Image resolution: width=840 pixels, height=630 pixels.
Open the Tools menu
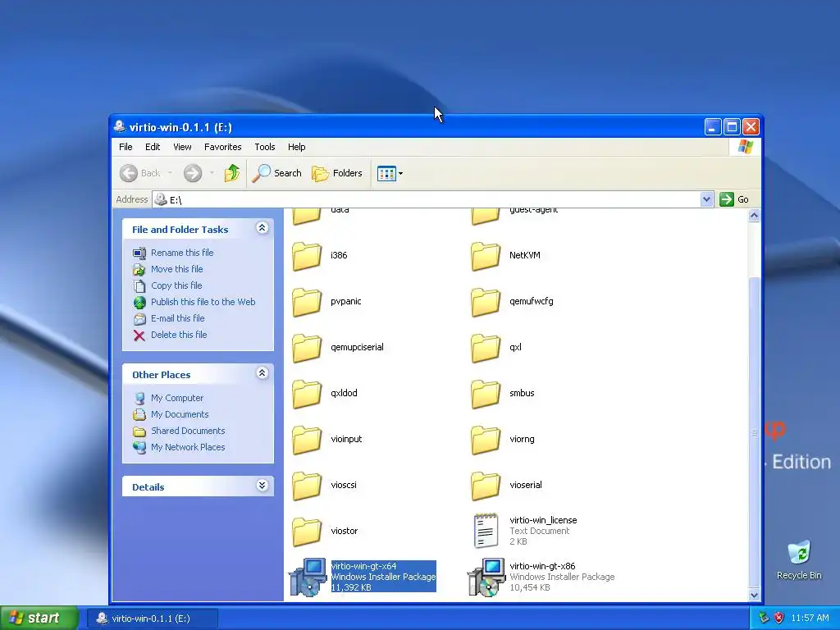[x=265, y=147]
